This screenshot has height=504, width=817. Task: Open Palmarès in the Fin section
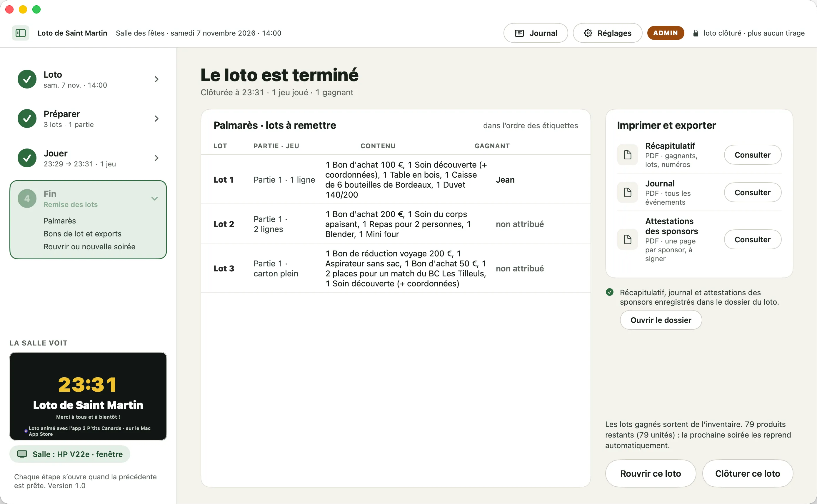tap(60, 221)
